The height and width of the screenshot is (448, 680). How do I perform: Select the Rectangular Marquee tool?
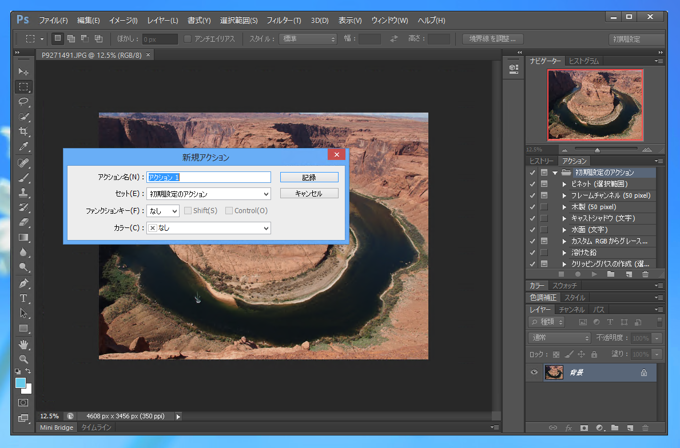click(x=23, y=87)
